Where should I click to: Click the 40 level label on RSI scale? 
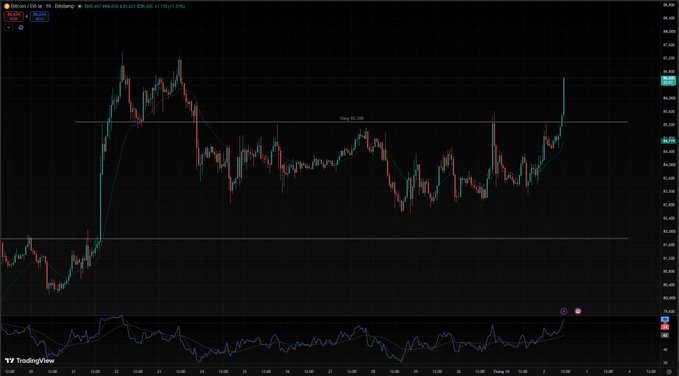click(665, 350)
